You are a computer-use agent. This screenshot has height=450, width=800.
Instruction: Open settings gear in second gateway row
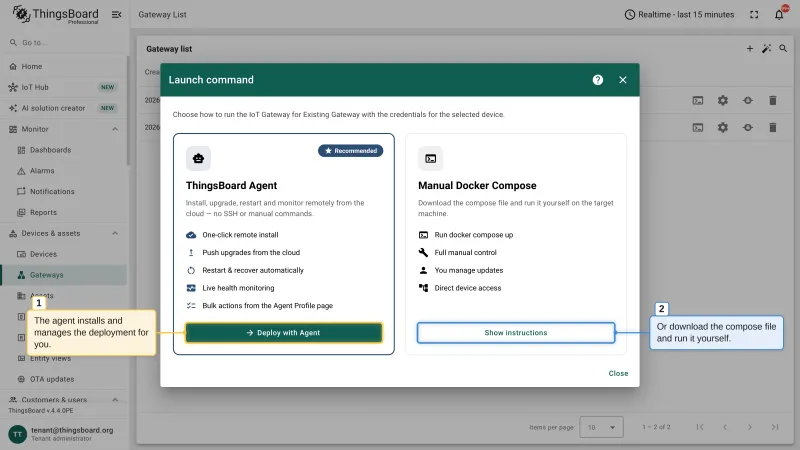tap(722, 128)
